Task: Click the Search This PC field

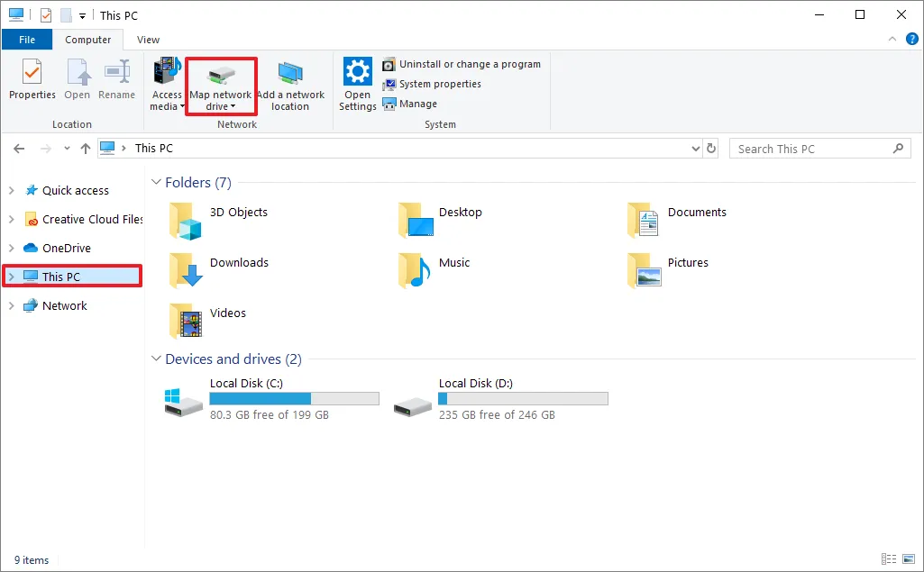Action: click(x=811, y=149)
